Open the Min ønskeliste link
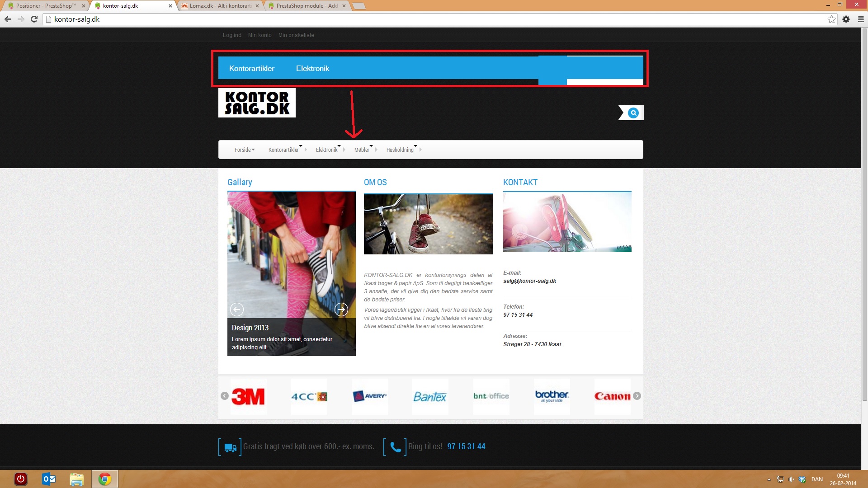This screenshot has height=488, width=868. click(296, 35)
